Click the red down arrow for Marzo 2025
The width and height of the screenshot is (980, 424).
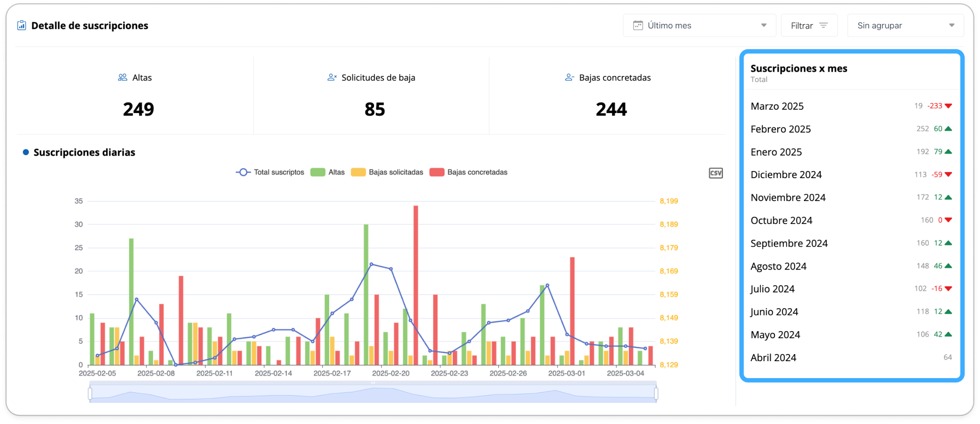tap(948, 106)
